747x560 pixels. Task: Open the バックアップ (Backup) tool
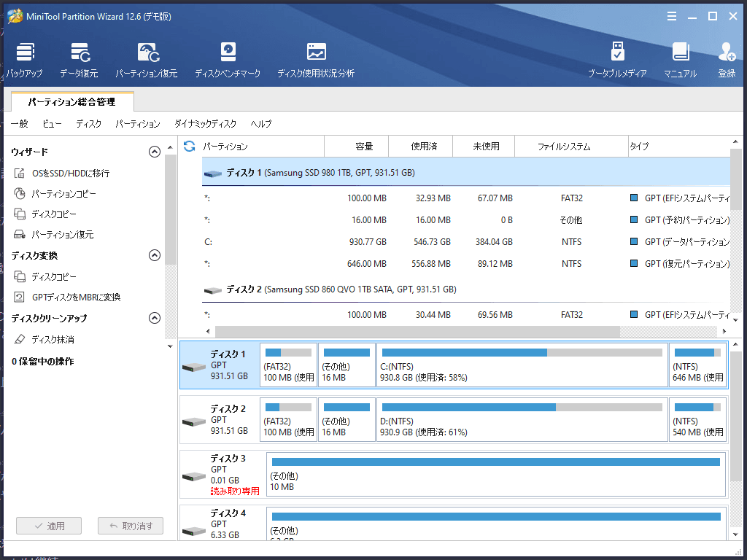coord(25,60)
